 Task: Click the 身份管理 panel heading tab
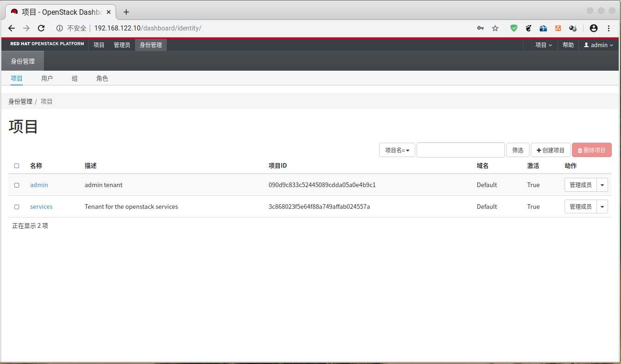coord(23,61)
